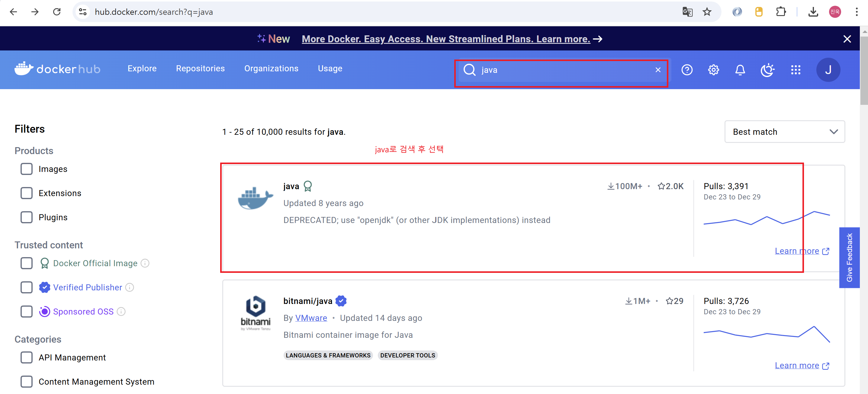Tick the Verified Publisher checkbox
Screen dimensions: 868x394
[x=27, y=288]
